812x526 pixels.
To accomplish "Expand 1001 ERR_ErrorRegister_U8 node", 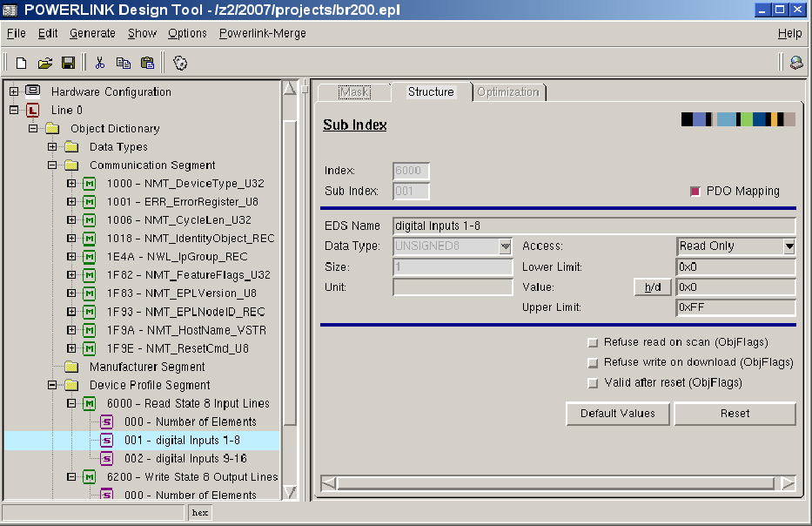I will 71,201.
